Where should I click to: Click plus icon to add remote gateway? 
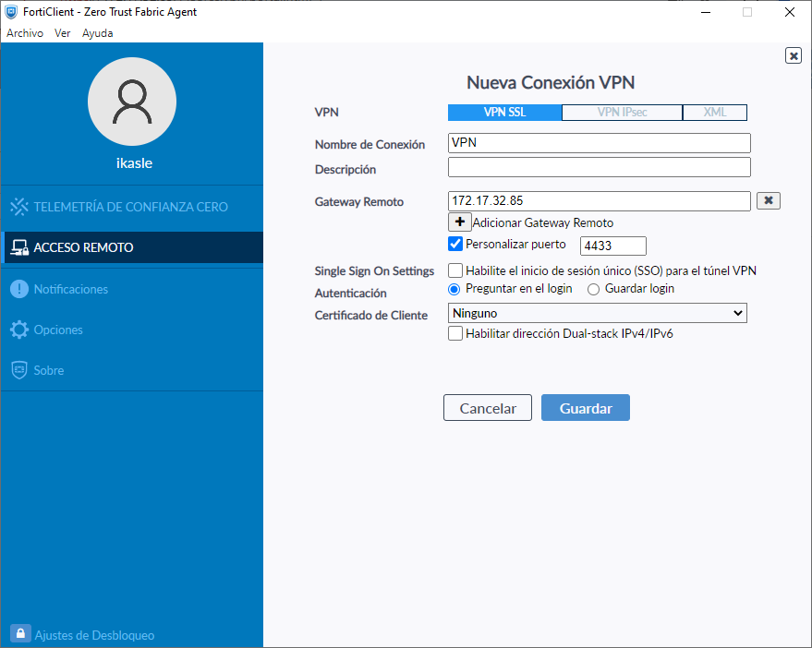click(459, 222)
